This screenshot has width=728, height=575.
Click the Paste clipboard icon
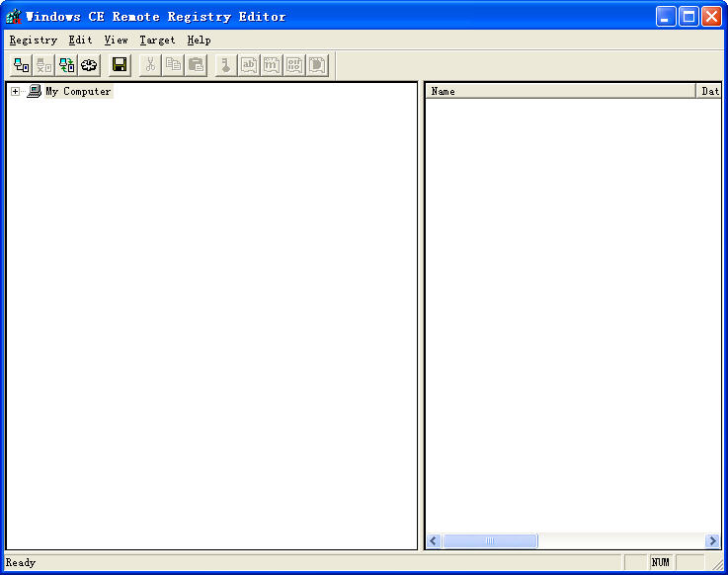[196, 65]
